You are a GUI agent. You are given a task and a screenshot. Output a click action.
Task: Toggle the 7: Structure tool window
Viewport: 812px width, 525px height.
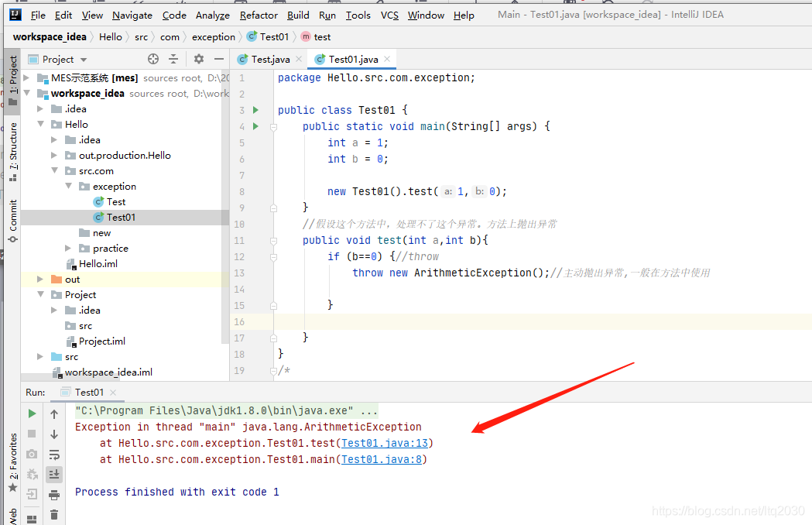pyautogui.click(x=12, y=151)
